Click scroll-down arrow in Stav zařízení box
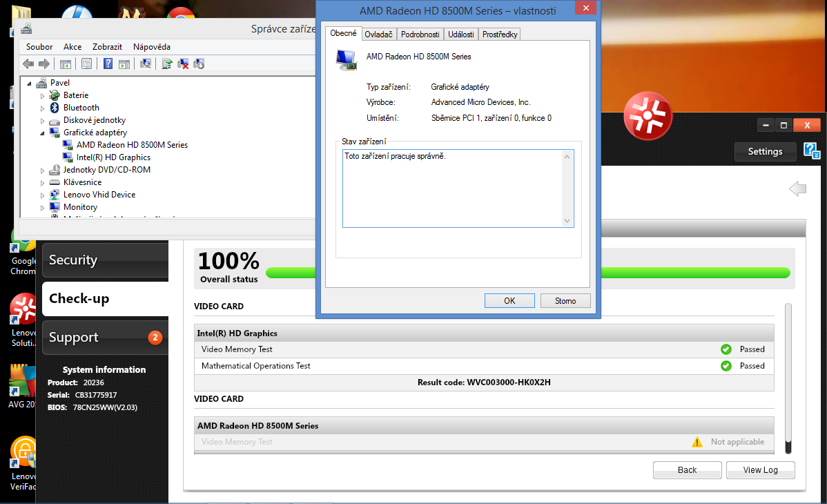 click(x=567, y=221)
